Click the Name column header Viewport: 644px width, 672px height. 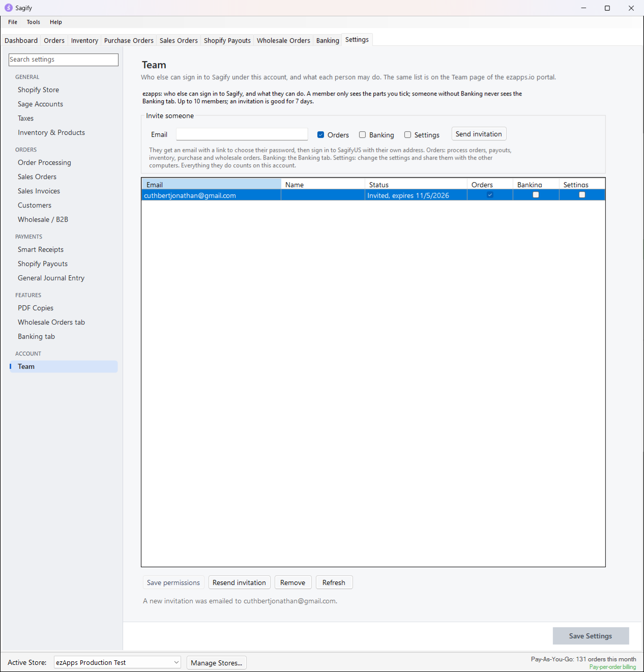pos(323,184)
